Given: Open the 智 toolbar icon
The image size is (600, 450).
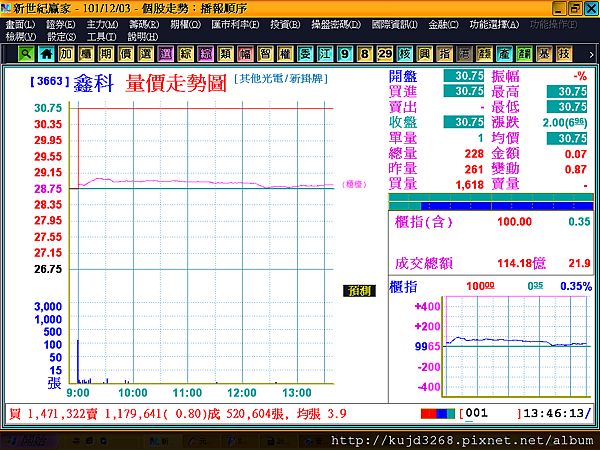Looking at the screenshot, I should pos(265,54).
